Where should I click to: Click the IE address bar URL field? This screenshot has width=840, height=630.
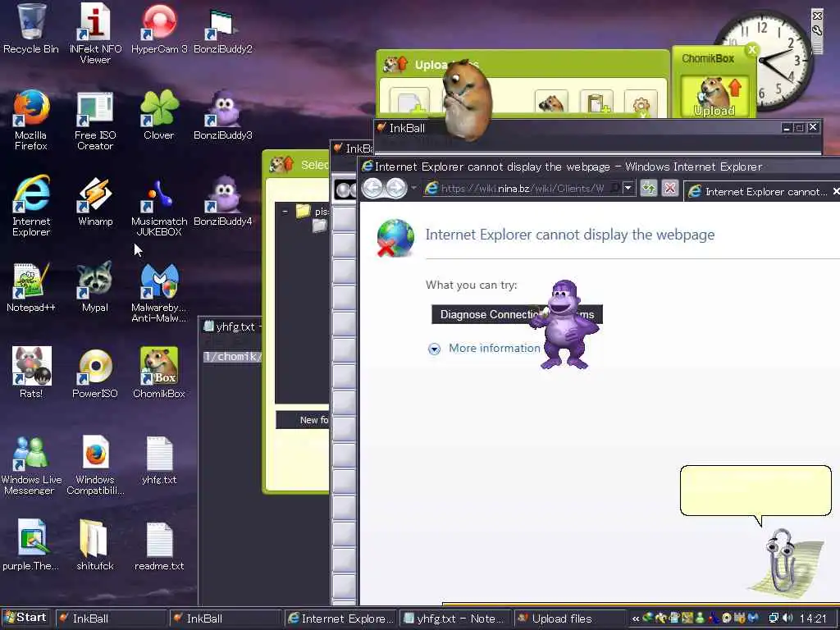tap(523, 189)
